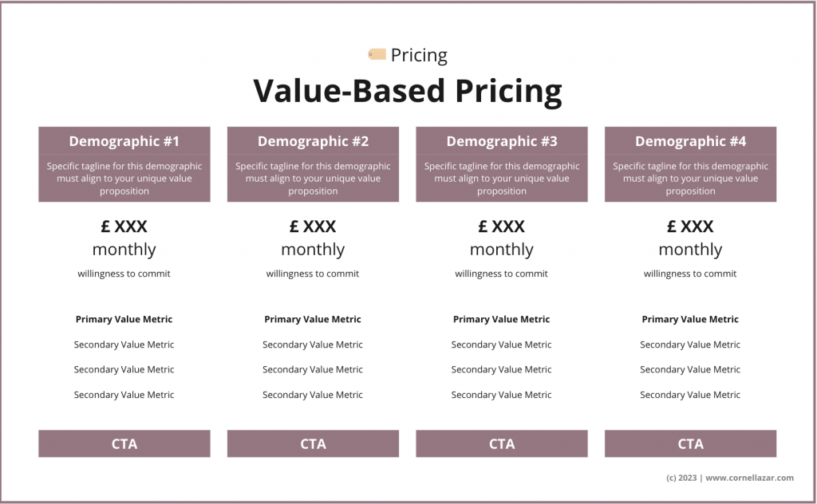Image resolution: width=817 pixels, height=504 pixels.
Task: Open the www.cornellazar.com footer link
Action: coord(749,478)
